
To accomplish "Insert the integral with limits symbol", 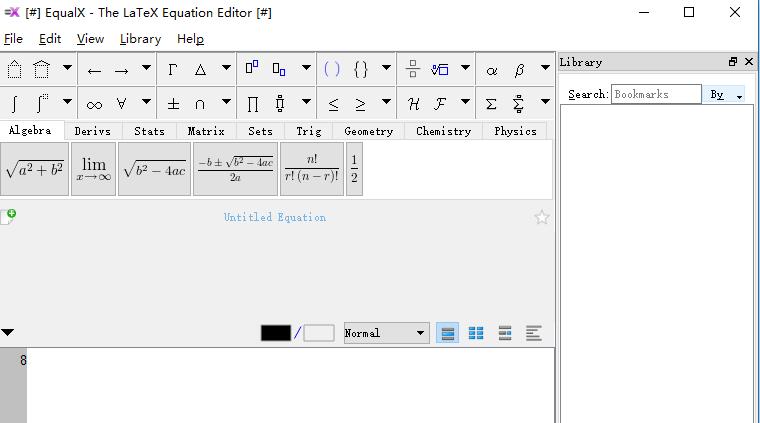I will 42,103.
